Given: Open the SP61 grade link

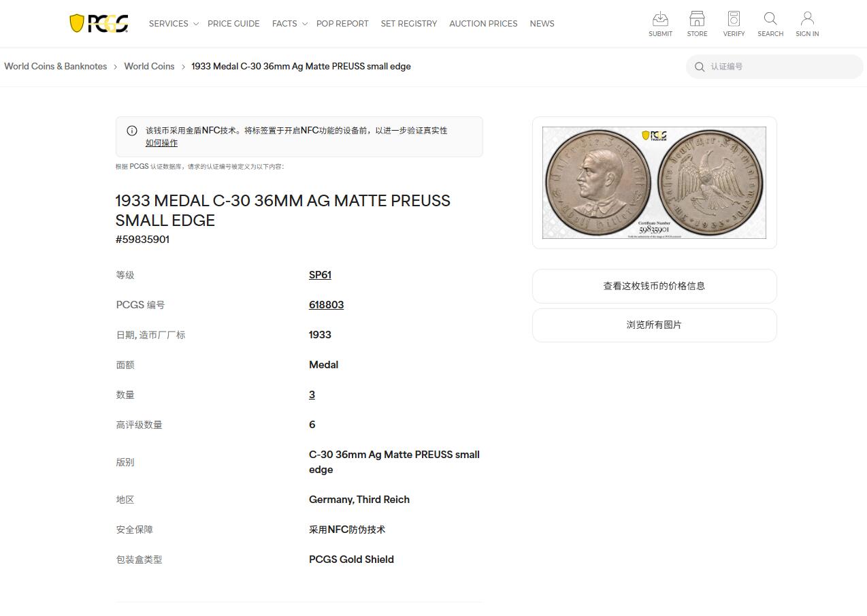Looking at the screenshot, I should [320, 274].
